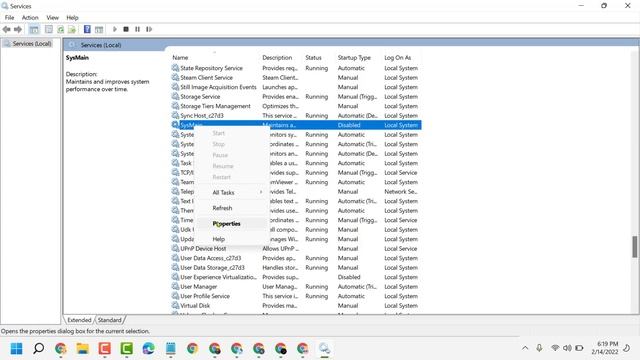Open the View menu
The width and height of the screenshot is (640, 360).
click(52, 18)
